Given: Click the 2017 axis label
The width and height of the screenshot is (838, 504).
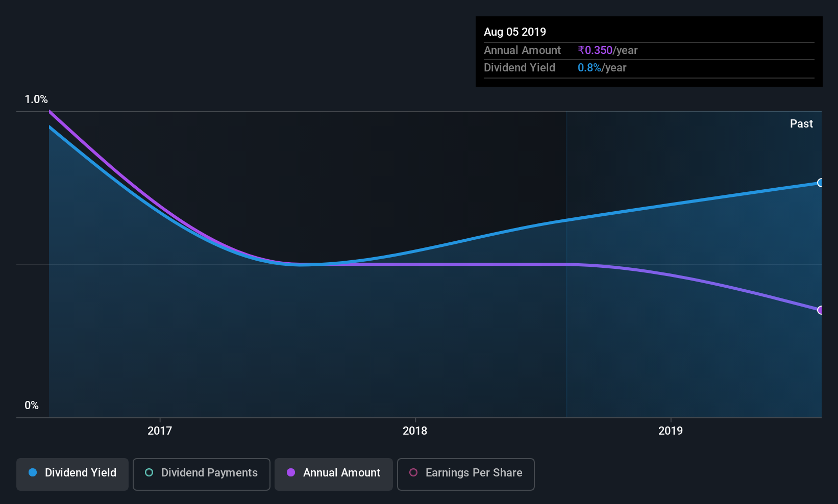Looking at the screenshot, I should click(160, 431).
